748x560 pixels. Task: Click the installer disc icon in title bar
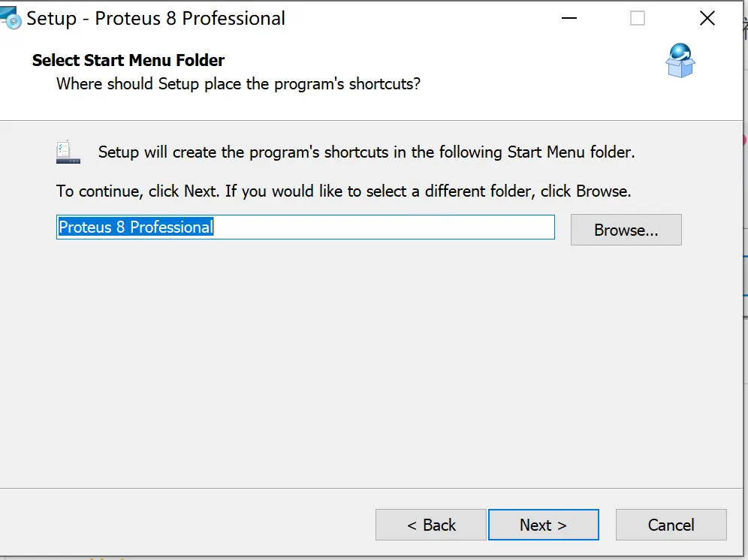pos(11,18)
